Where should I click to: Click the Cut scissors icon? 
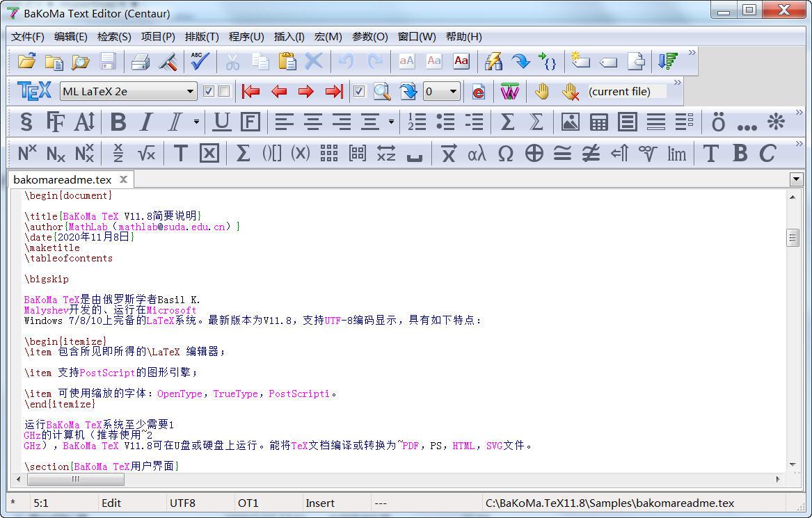tap(232, 62)
